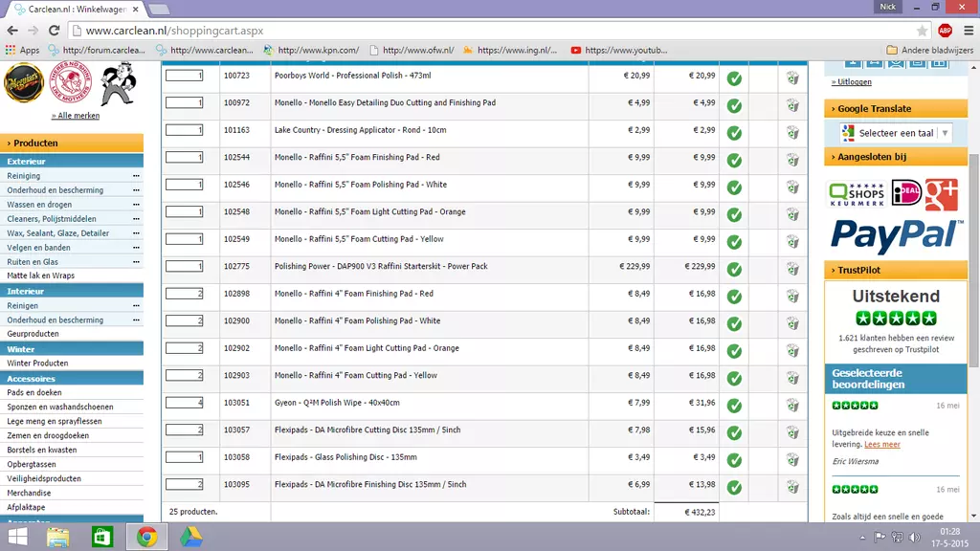Screen dimensions: 980x551
Task: Remove Poorboys World Professional Polish via trash icon
Action: (x=792, y=77)
